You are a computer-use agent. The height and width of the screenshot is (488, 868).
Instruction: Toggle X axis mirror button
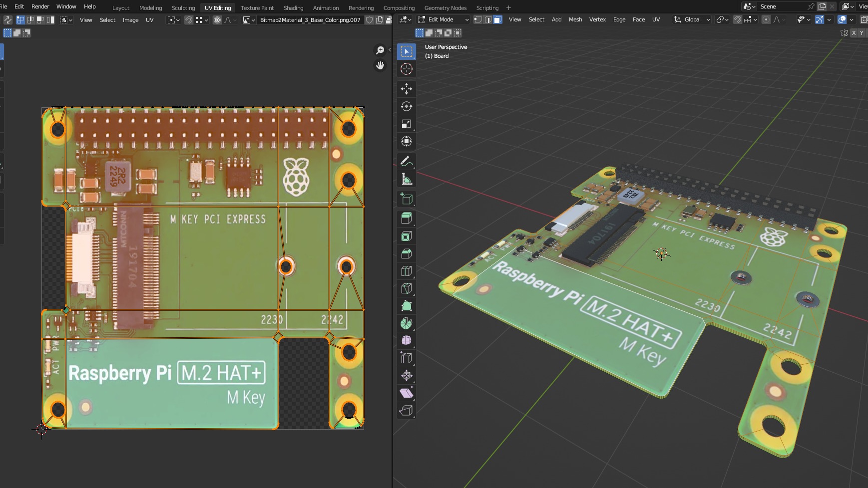[x=854, y=33]
